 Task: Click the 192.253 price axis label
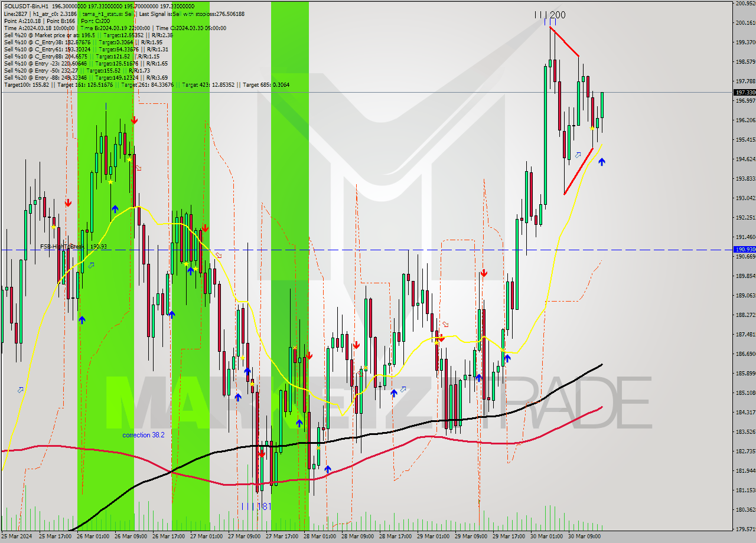[x=745, y=217]
